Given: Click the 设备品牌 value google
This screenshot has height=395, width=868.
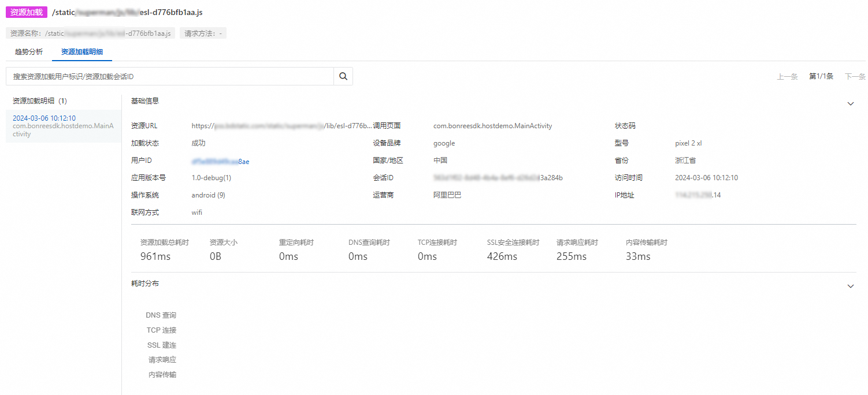Looking at the screenshot, I should [x=444, y=143].
